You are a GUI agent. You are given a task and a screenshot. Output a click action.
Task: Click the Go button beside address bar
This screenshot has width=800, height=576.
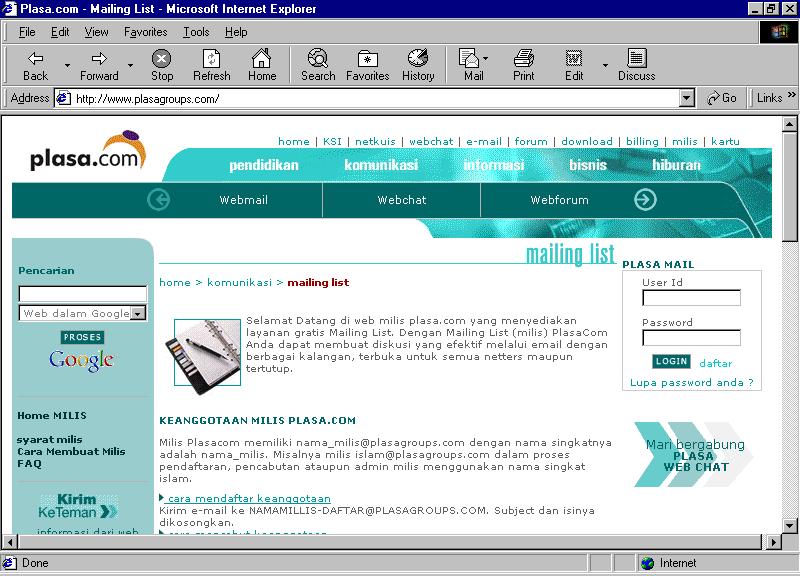coord(721,98)
